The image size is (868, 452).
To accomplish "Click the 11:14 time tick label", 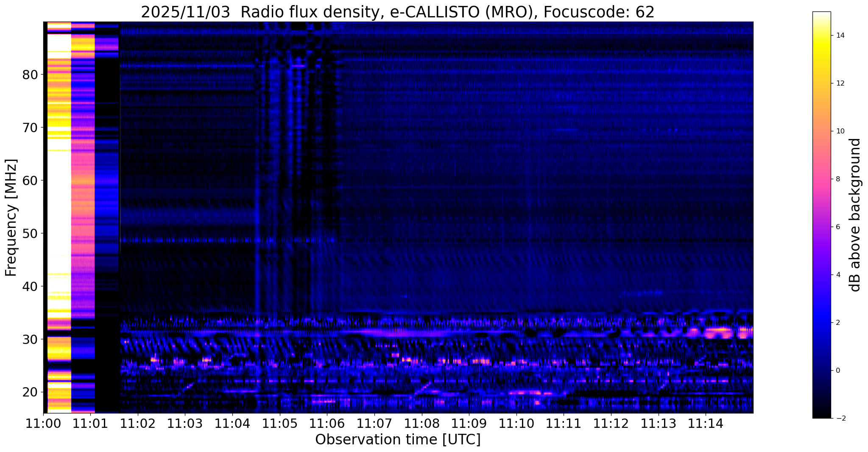I will [x=706, y=424].
